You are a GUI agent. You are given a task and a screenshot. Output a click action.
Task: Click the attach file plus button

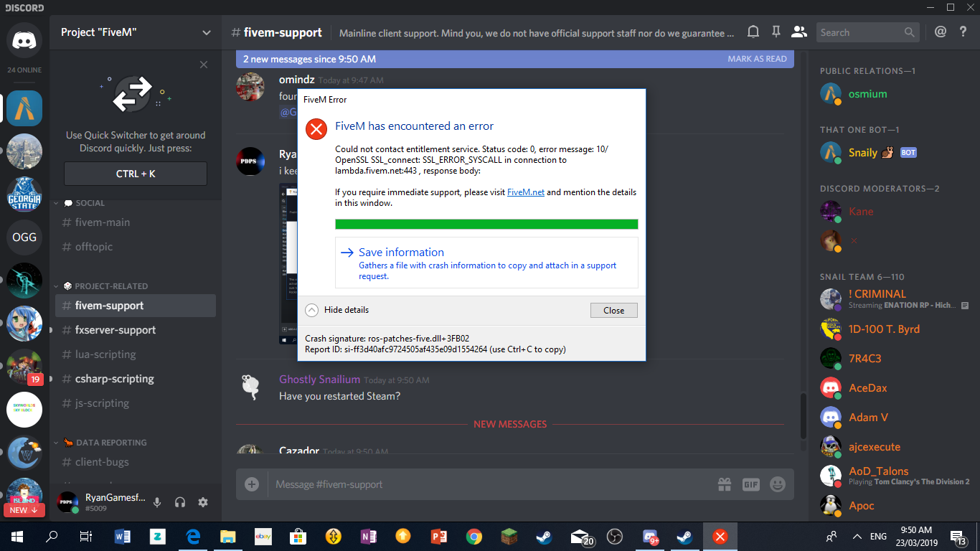point(252,484)
